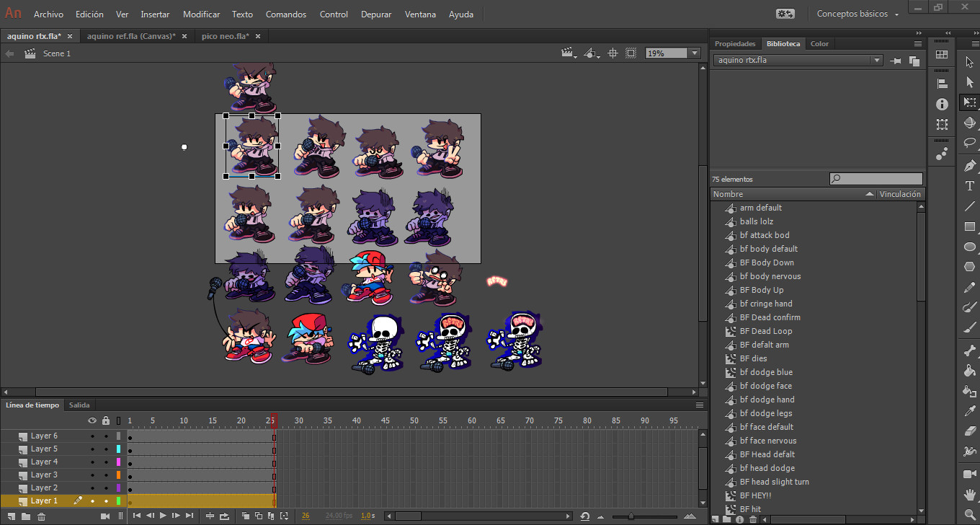Open the aquino rtx.fla library dropdown

pyautogui.click(x=876, y=61)
